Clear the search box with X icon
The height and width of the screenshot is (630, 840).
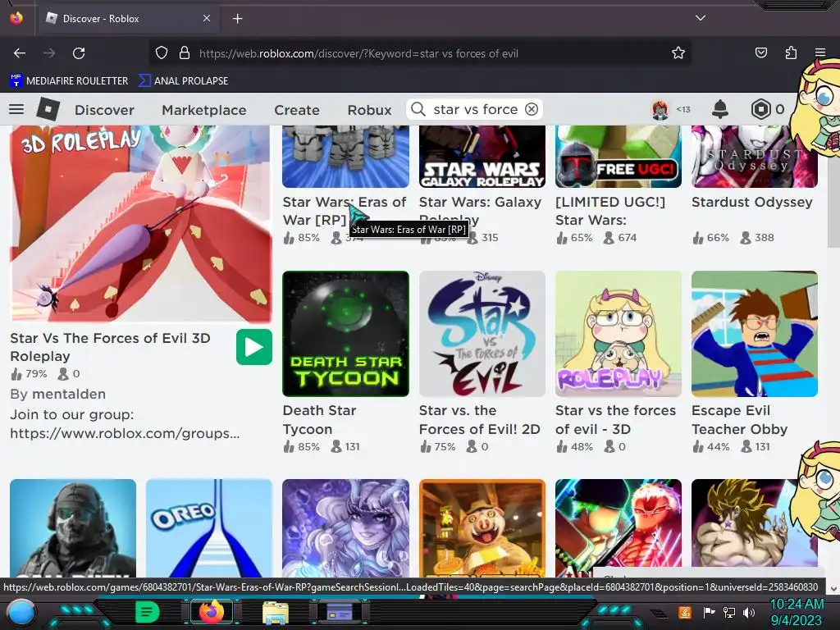point(532,109)
